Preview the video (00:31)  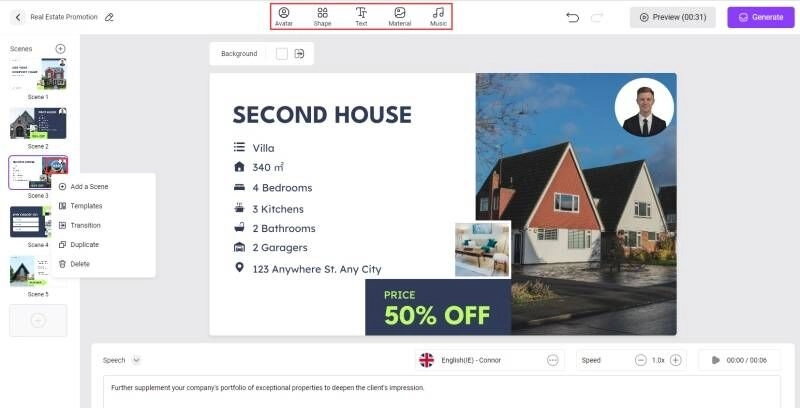(672, 17)
